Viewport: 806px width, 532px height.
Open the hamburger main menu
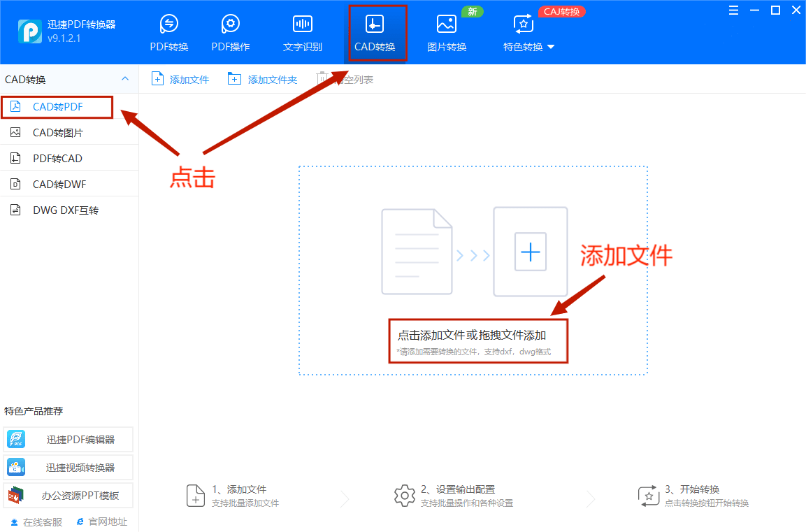click(x=733, y=10)
